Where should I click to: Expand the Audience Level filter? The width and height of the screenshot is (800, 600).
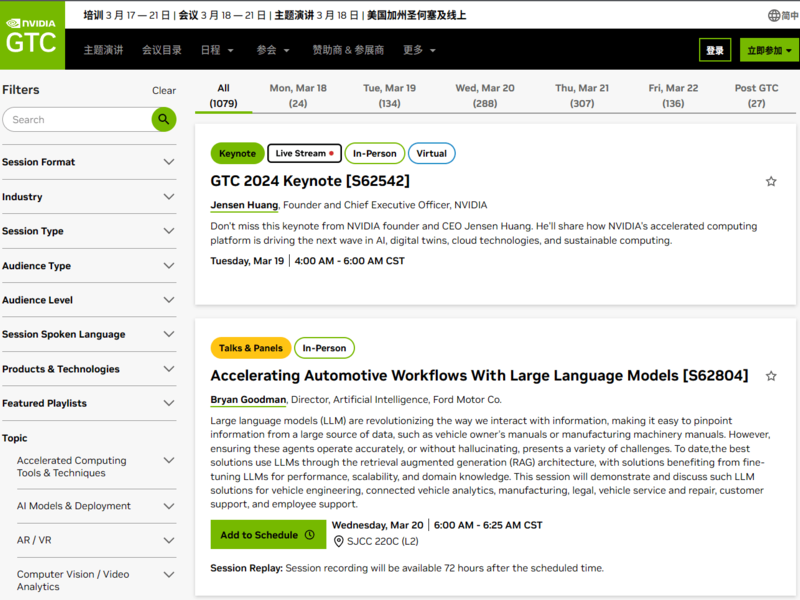[x=89, y=300]
